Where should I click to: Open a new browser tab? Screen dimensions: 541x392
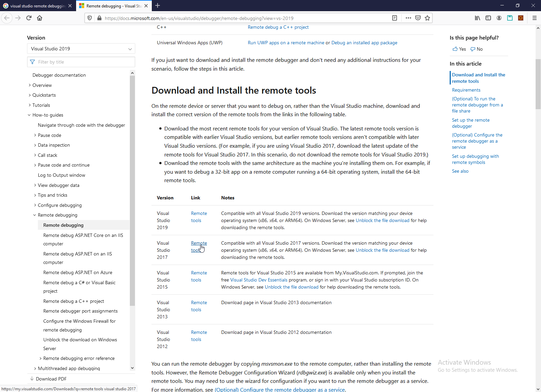pos(158,5)
